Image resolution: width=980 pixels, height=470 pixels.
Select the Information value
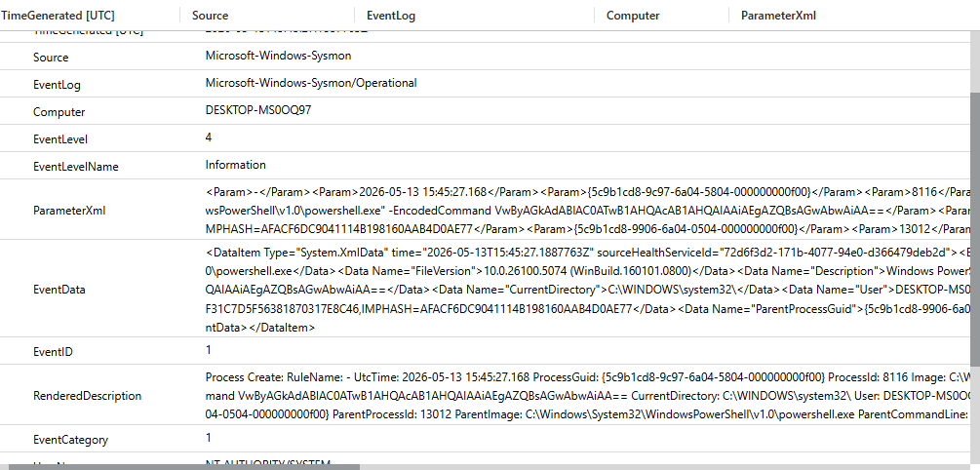[x=236, y=165]
